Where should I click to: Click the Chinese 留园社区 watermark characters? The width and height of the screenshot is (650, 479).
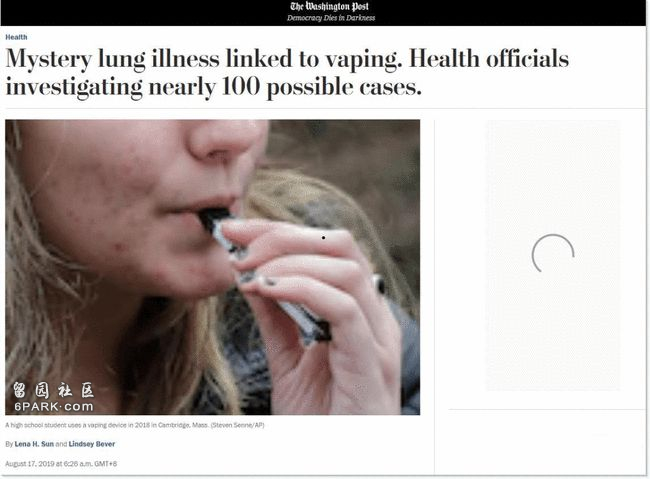(53, 390)
